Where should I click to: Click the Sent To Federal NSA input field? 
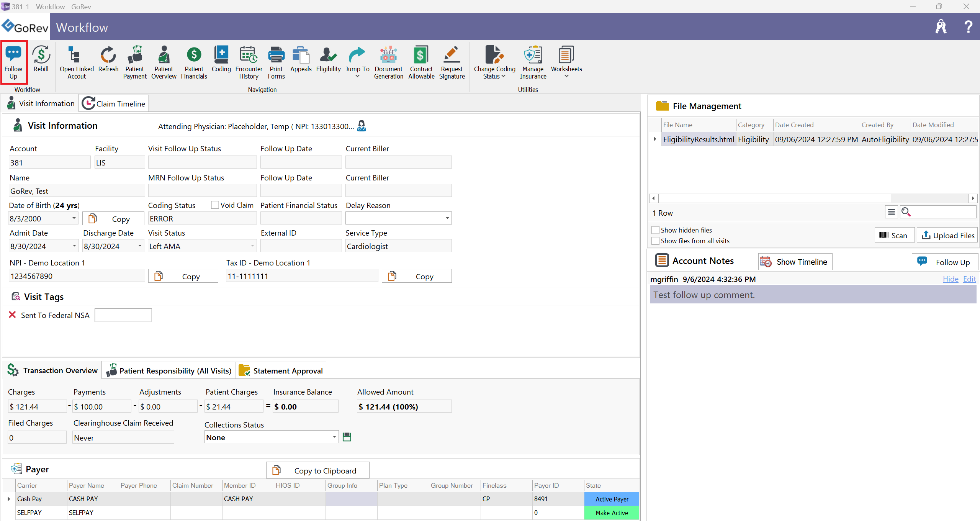123,315
